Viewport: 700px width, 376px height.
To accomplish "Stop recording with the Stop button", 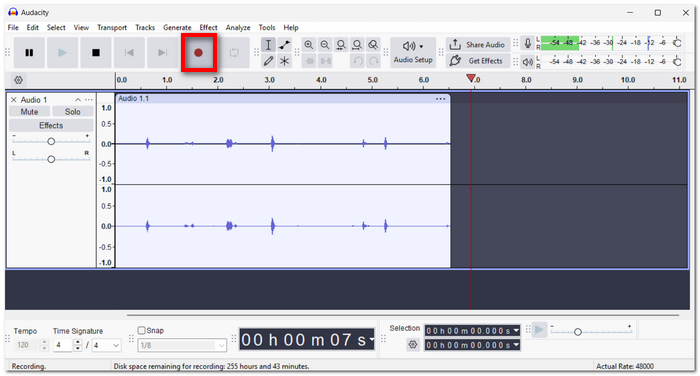I will pos(96,53).
